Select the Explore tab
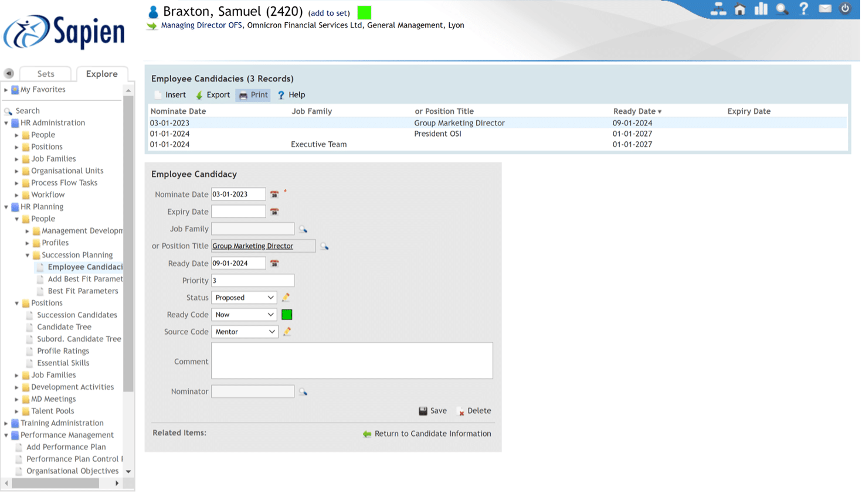The image size is (862, 504). click(101, 74)
